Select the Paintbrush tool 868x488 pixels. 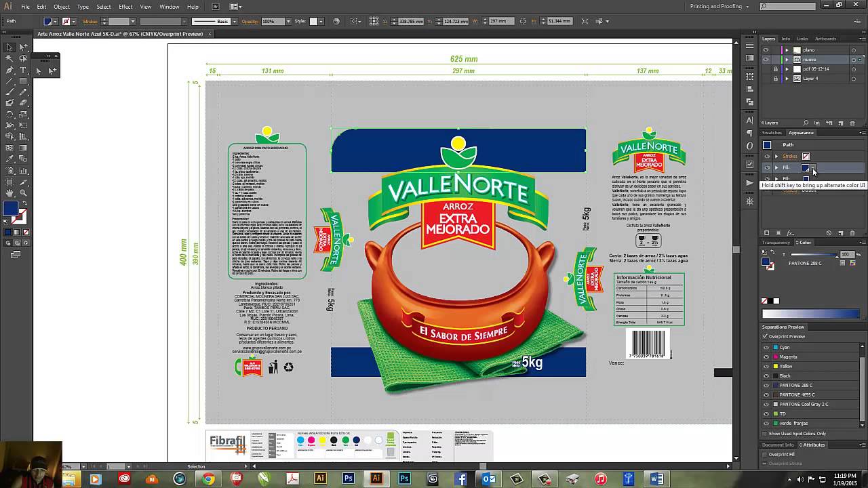point(9,91)
